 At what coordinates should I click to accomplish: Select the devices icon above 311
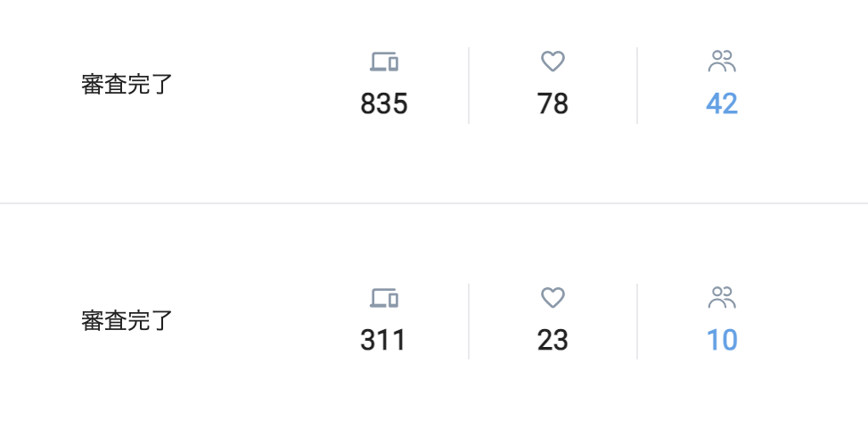point(384,298)
